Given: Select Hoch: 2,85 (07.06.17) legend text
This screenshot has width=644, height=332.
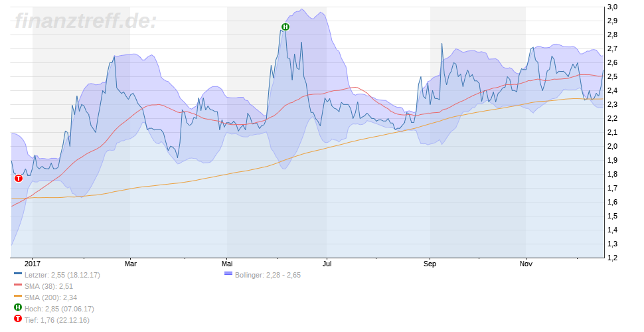Looking at the screenshot, I should click(59, 308).
